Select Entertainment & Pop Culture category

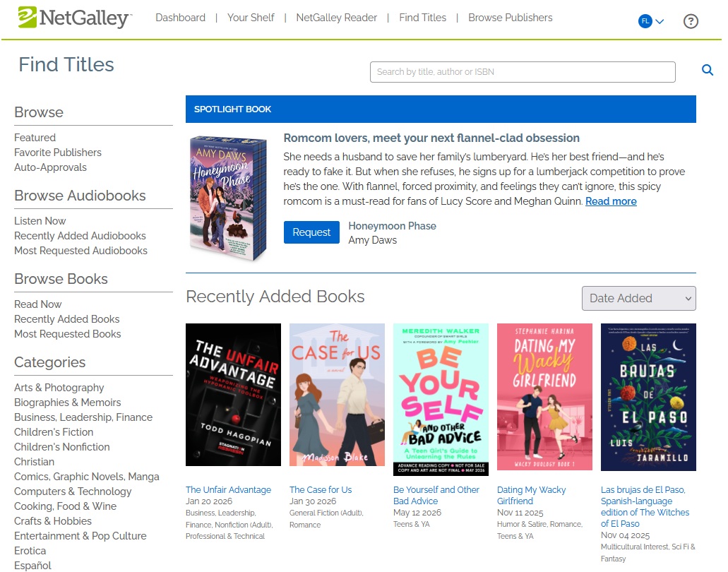[x=80, y=536]
